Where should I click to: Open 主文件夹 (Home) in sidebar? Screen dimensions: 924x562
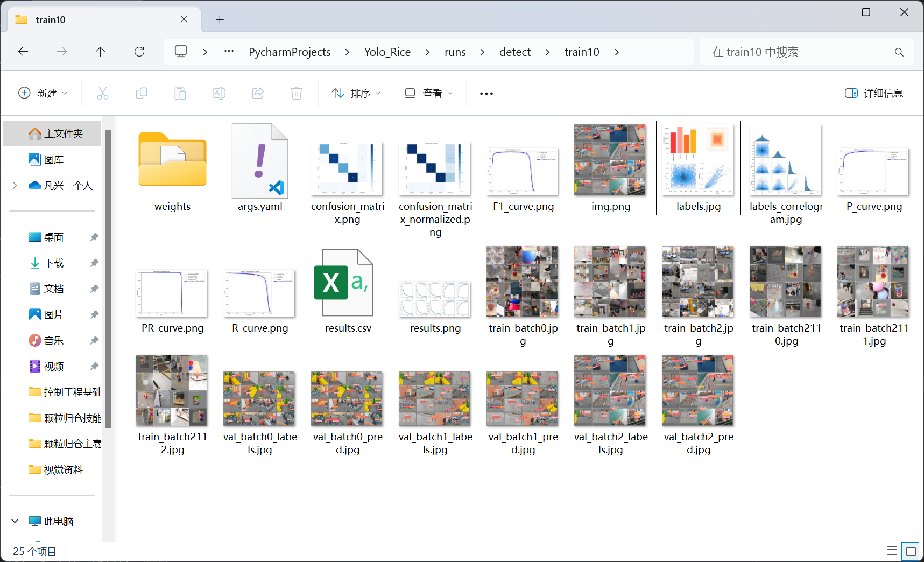coord(52,134)
